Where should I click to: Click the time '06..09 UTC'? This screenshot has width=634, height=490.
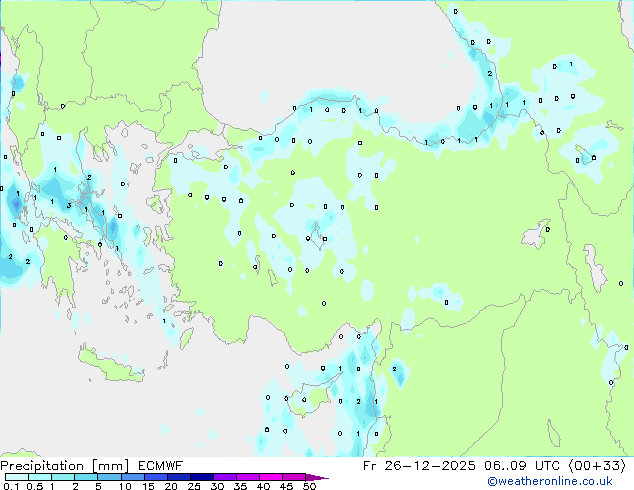[x=522, y=466]
